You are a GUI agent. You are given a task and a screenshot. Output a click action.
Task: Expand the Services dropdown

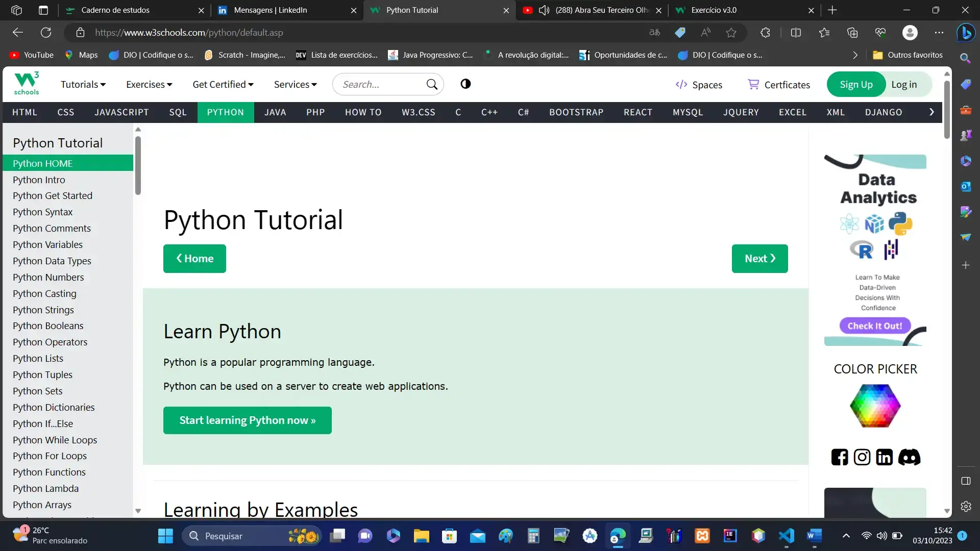pyautogui.click(x=296, y=85)
